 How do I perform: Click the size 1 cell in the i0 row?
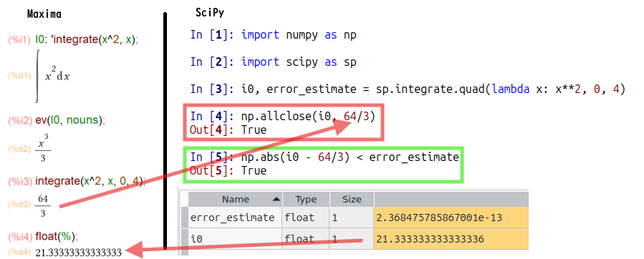352,239
